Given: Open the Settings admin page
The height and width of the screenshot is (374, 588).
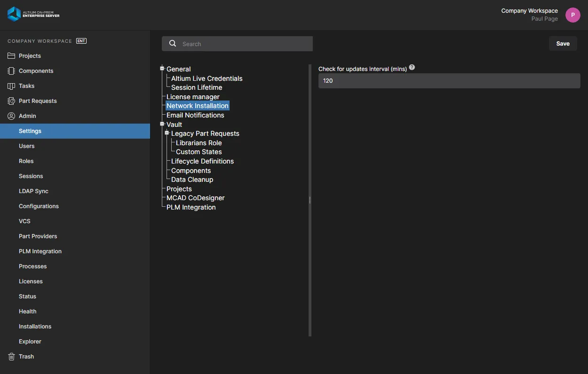Looking at the screenshot, I should pos(75,131).
